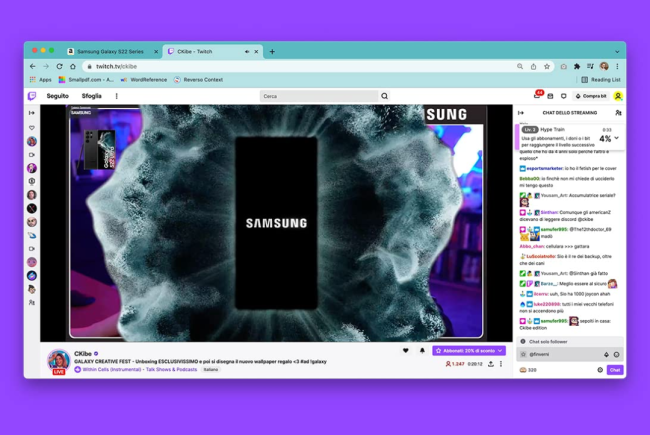Open chat settings gear icon
The height and width of the screenshot is (435, 650).
600,370
